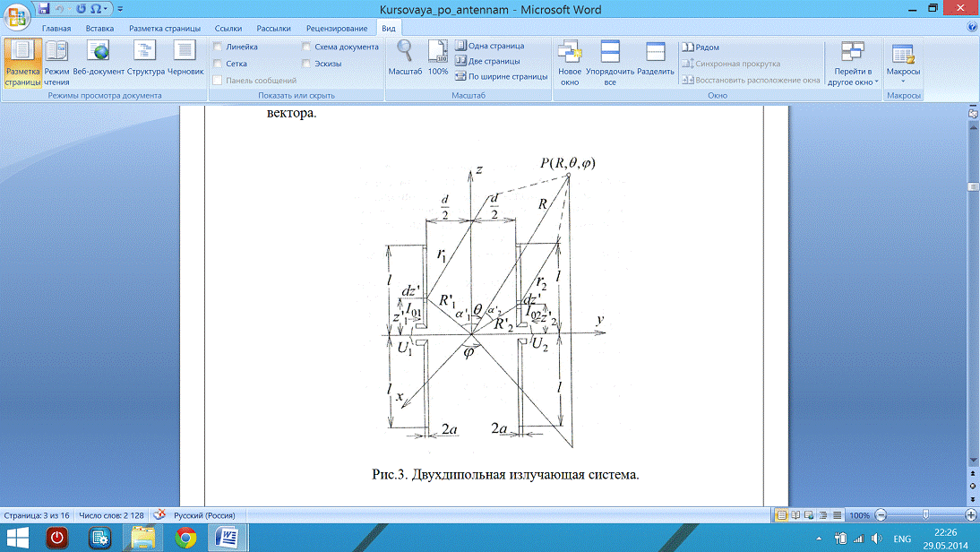Switch to Page Layout view mode (Разметка страницы)
The image size is (980, 552).
coord(21,62)
